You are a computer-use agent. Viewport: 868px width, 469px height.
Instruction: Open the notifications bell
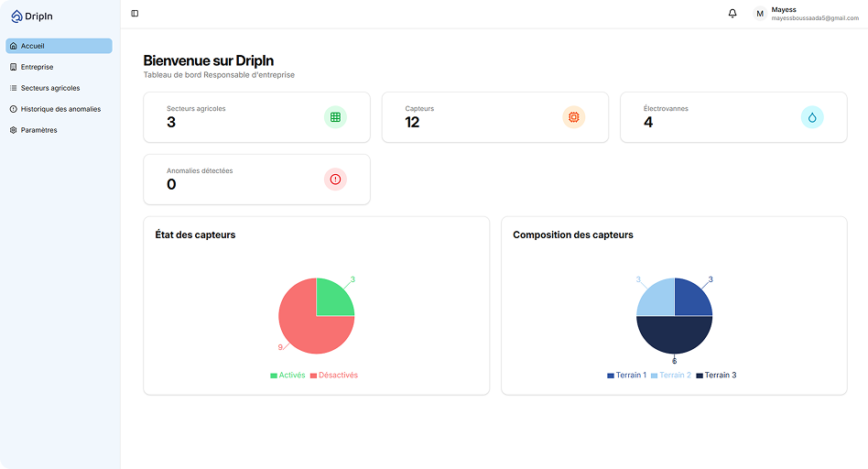(x=732, y=14)
